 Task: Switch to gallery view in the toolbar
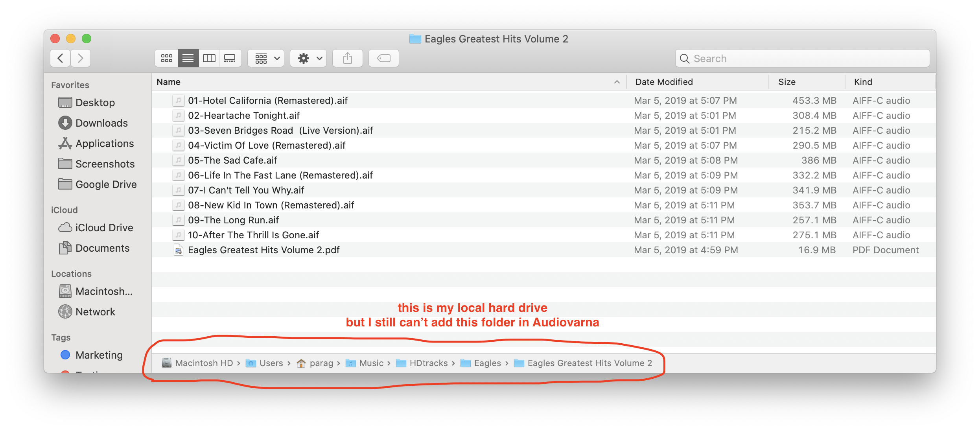tap(230, 58)
